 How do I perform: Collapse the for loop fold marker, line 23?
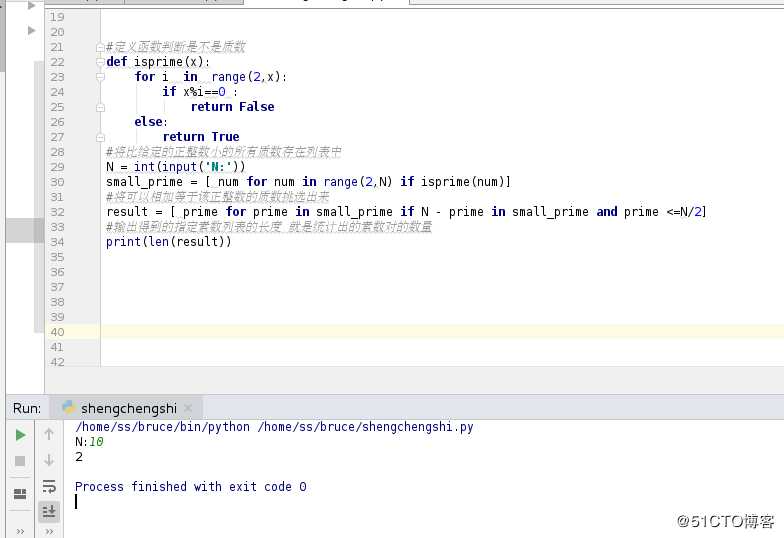click(100, 77)
